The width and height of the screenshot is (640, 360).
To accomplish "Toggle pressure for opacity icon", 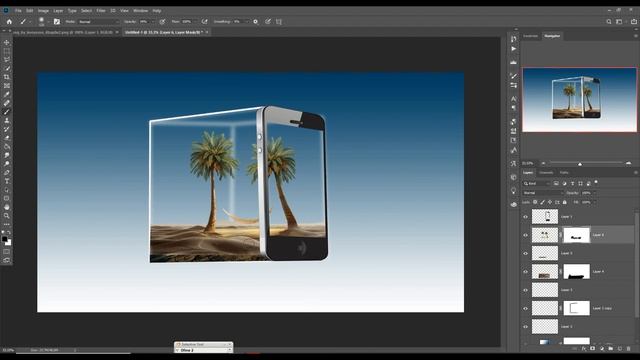I will tap(162, 22).
